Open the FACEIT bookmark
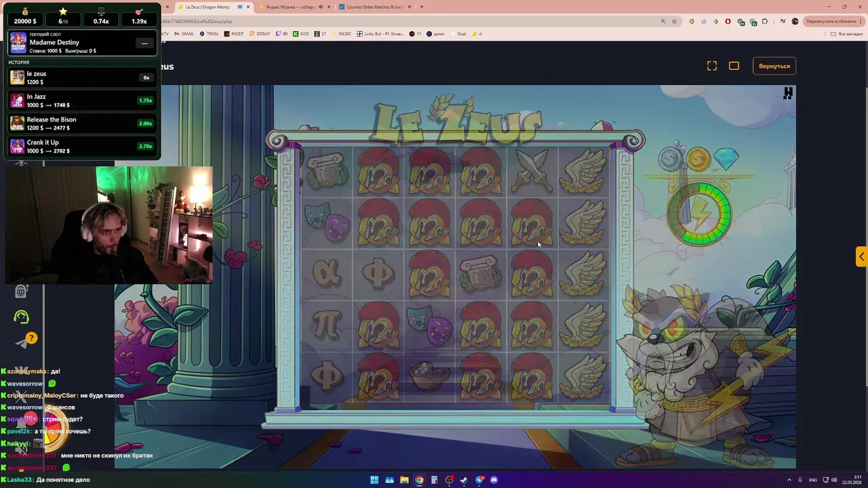 (x=234, y=34)
